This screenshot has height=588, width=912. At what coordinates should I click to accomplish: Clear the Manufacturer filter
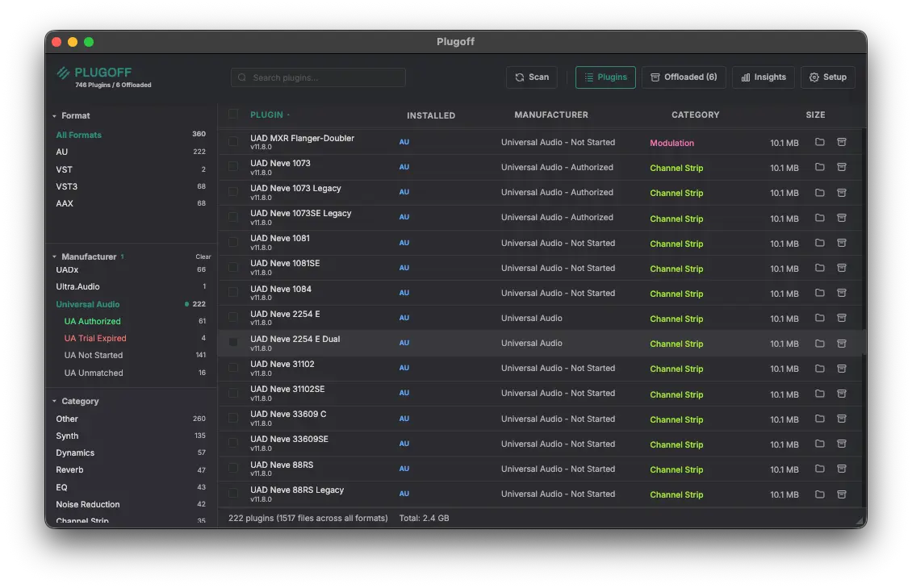[x=203, y=257]
